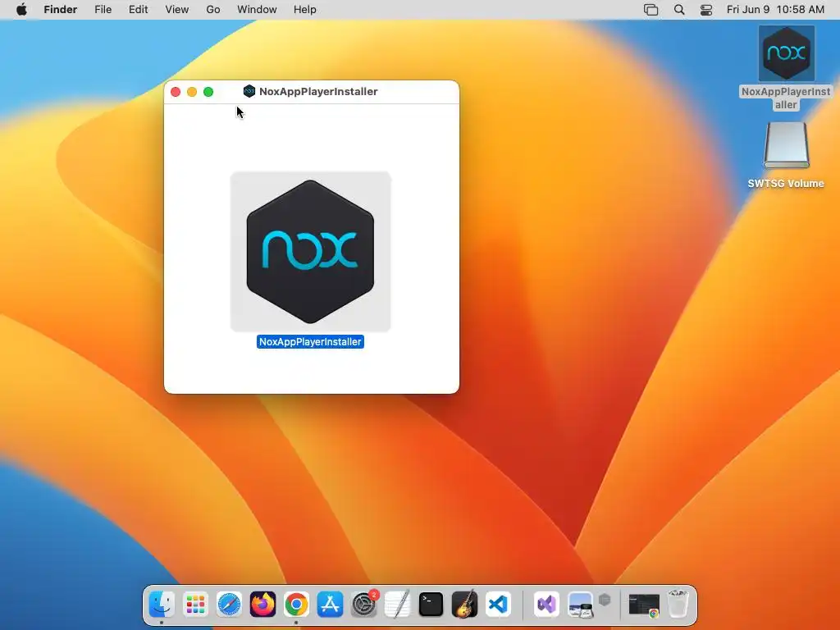Zoom the NoxAppPlayerInstaller window with green button
The width and height of the screenshot is (840, 630).
[208, 92]
